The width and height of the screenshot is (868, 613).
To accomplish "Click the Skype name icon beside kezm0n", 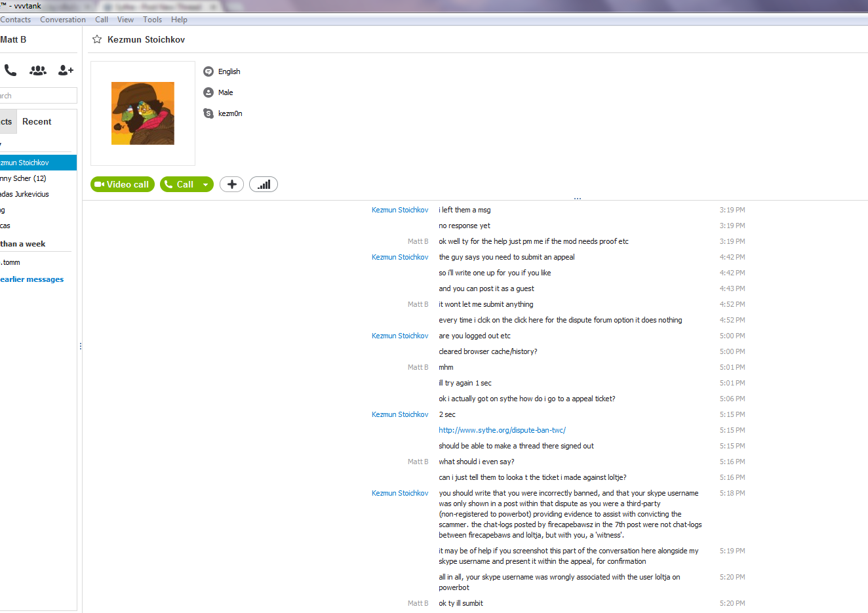I will pyautogui.click(x=208, y=113).
